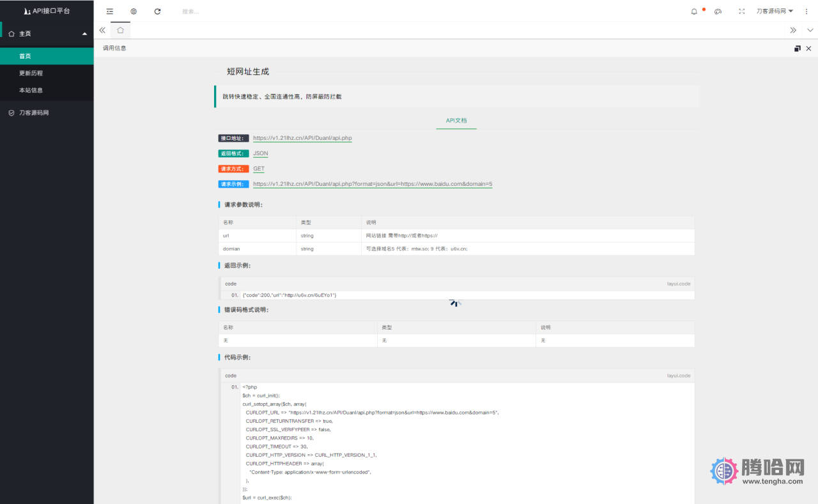Click the 跳转快速稳定 description quote
Screen dimensions: 818x504
tap(282, 96)
